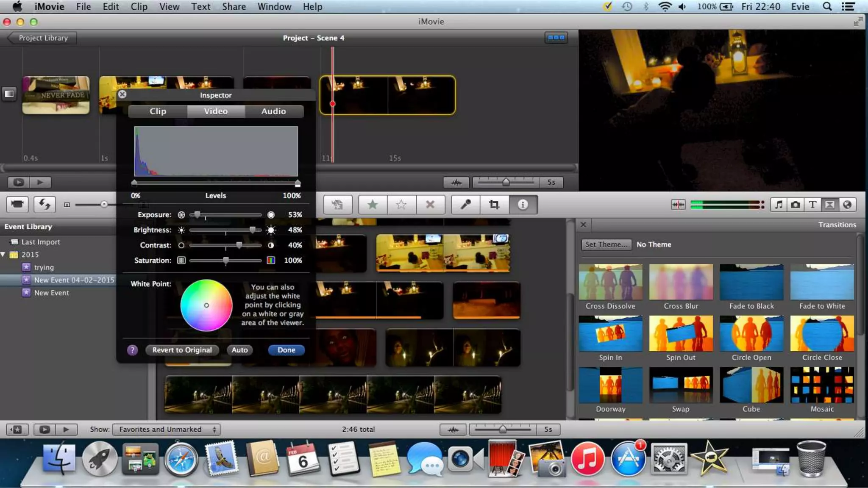
Task: Open iTunes from the Dock
Action: click(x=587, y=459)
